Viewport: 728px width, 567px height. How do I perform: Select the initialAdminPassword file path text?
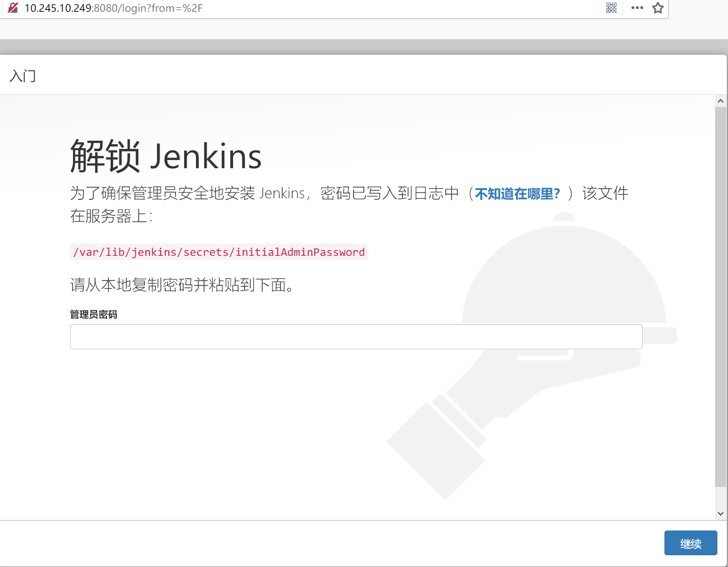[x=219, y=252]
